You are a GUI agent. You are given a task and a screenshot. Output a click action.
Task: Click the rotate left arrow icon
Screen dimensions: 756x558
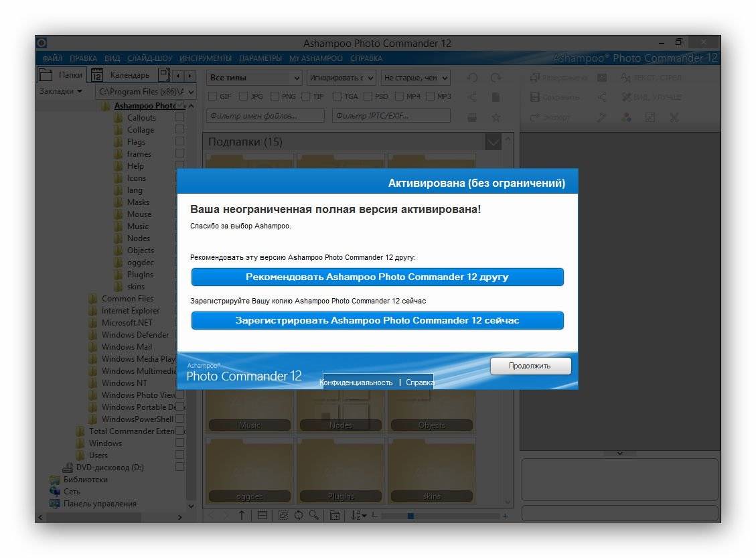[x=473, y=78]
